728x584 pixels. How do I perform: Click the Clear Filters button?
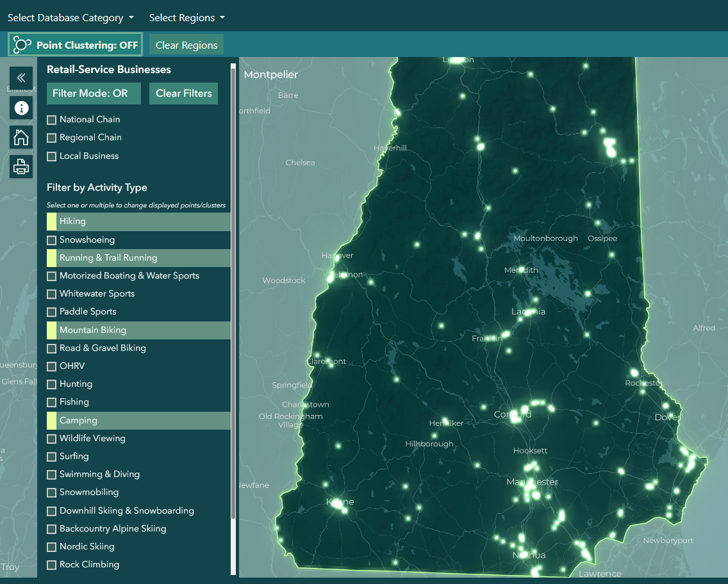pos(183,93)
